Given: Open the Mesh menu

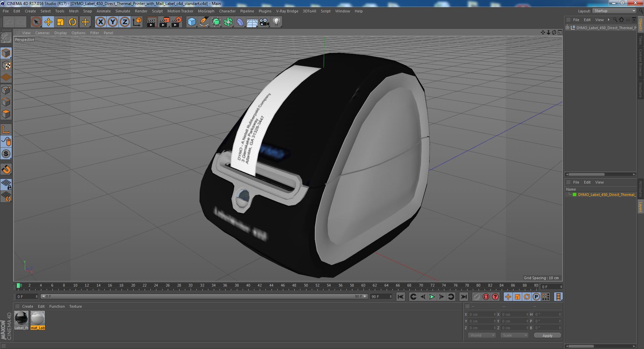Looking at the screenshot, I should (x=73, y=11).
